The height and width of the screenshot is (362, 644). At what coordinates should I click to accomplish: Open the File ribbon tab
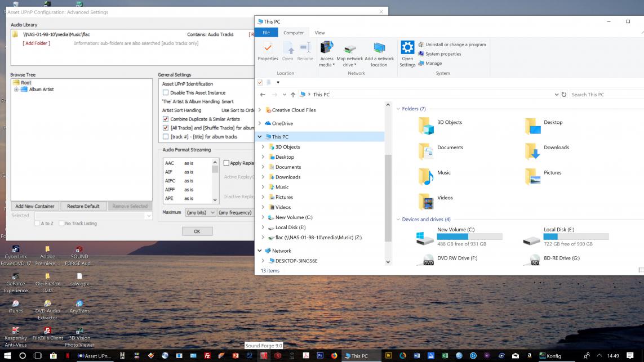pyautogui.click(x=266, y=33)
